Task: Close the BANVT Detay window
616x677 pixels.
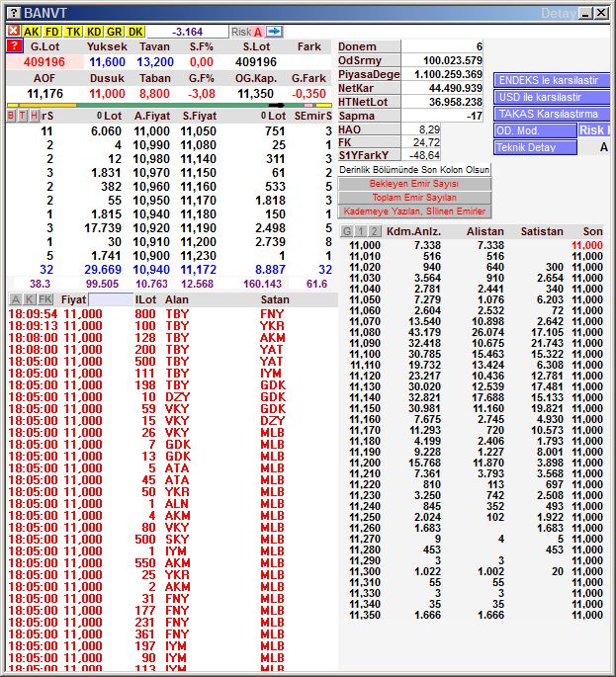Action: point(601,13)
